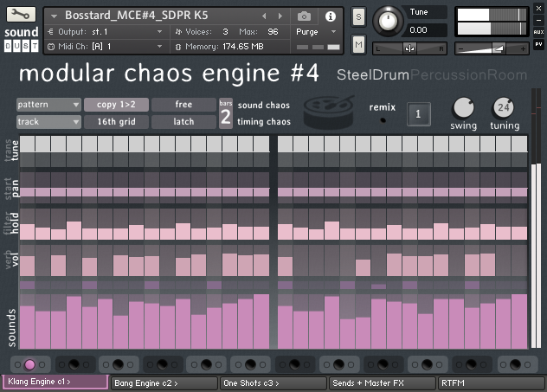Click the copy 1>2 button

(116, 105)
